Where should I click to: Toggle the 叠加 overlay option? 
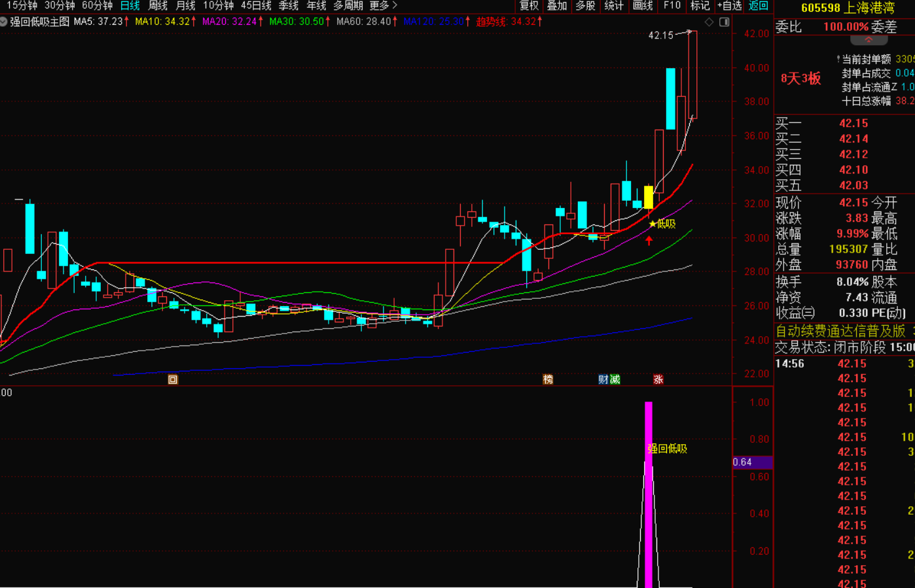(x=557, y=6)
